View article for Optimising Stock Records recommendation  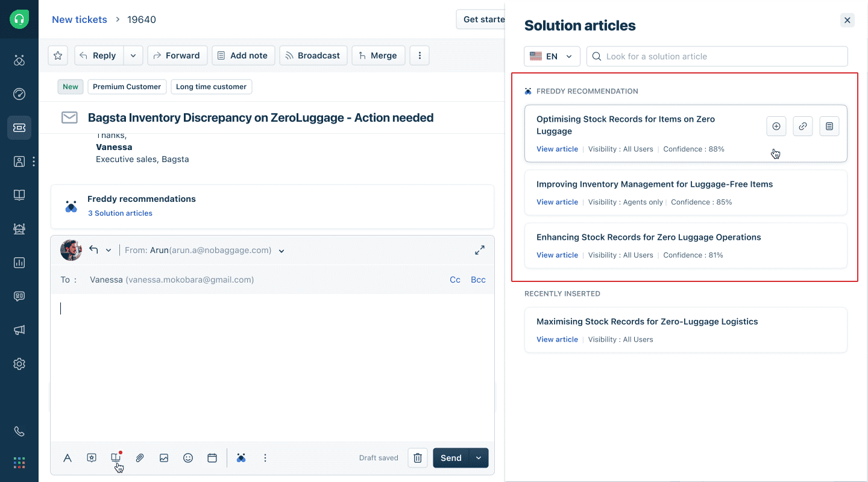556,149
